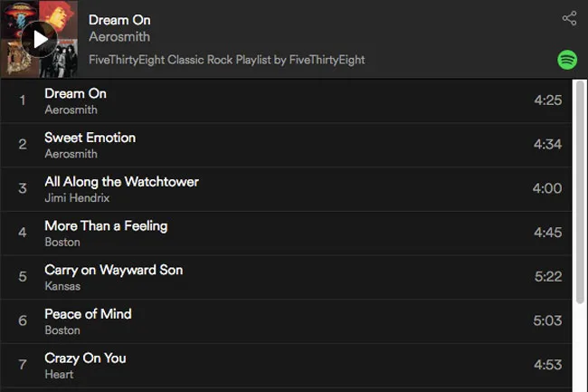This screenshot has height=392, width=588.
Task: Click the Heart artist name
Action: [x=59, y=375]
